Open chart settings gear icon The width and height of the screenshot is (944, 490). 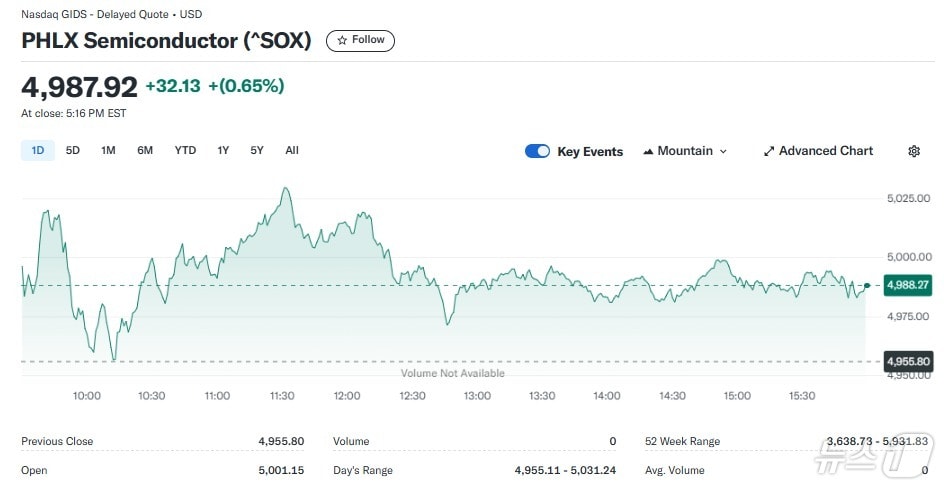click(x=913, y=151)
